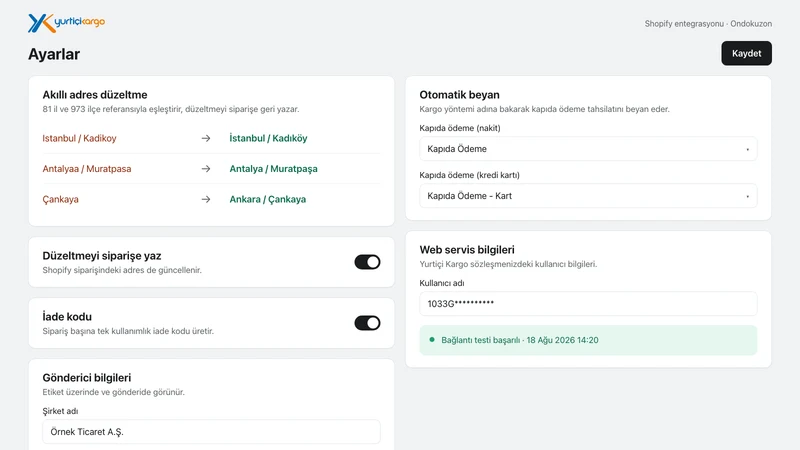
Task: Click the Kullanıcı adı input field
Action: pyautogui.click(x=588, y=304)
